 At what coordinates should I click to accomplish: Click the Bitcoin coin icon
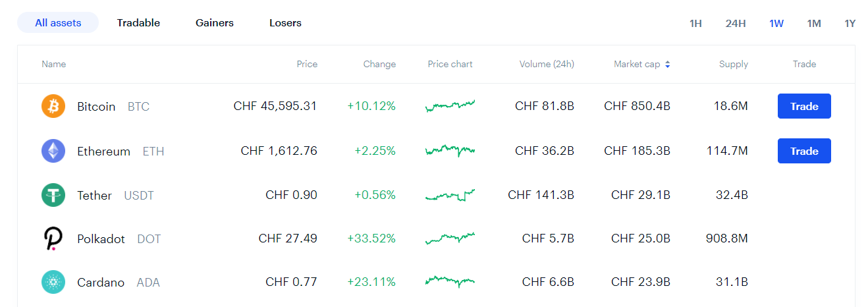coord(53,106)
